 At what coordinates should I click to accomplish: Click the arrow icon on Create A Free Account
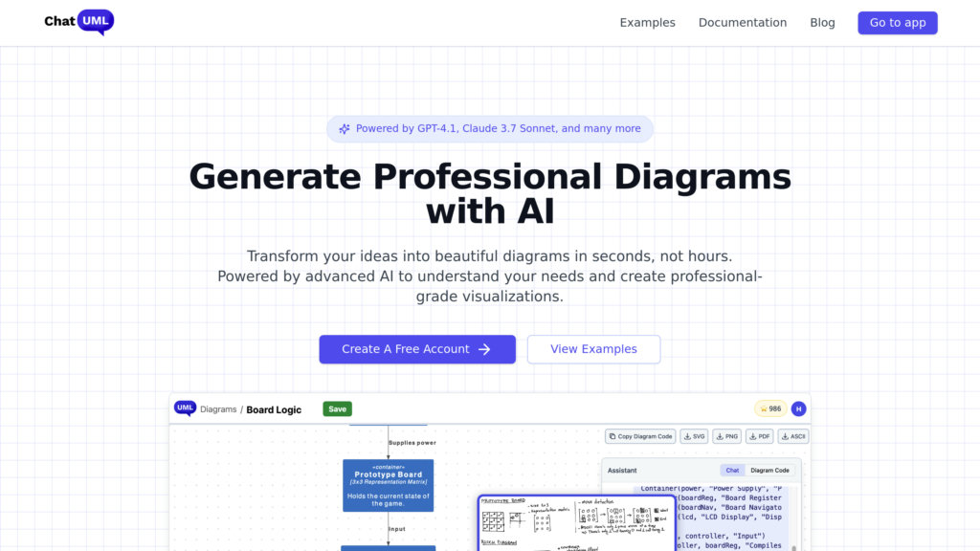[484, 349]
